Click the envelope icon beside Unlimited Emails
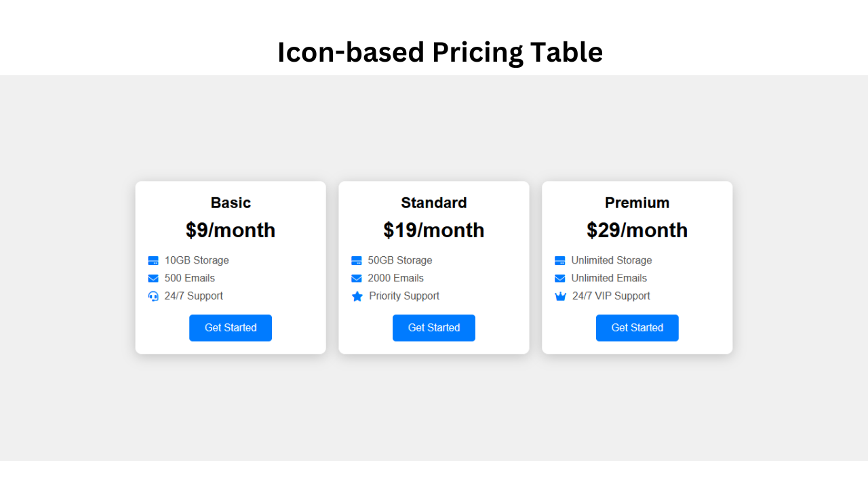868x488 pixels. click(x=560, y=279)
